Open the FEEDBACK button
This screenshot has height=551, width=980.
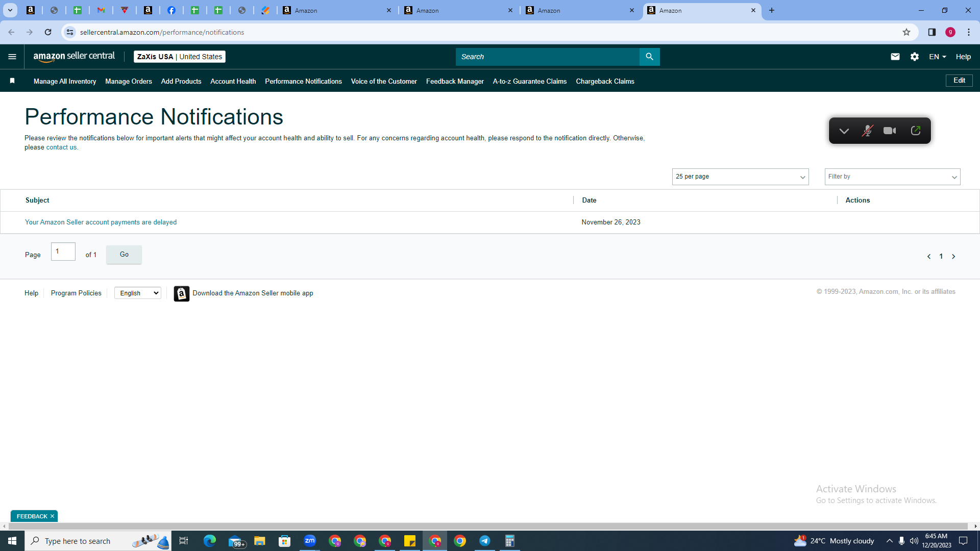32,516
